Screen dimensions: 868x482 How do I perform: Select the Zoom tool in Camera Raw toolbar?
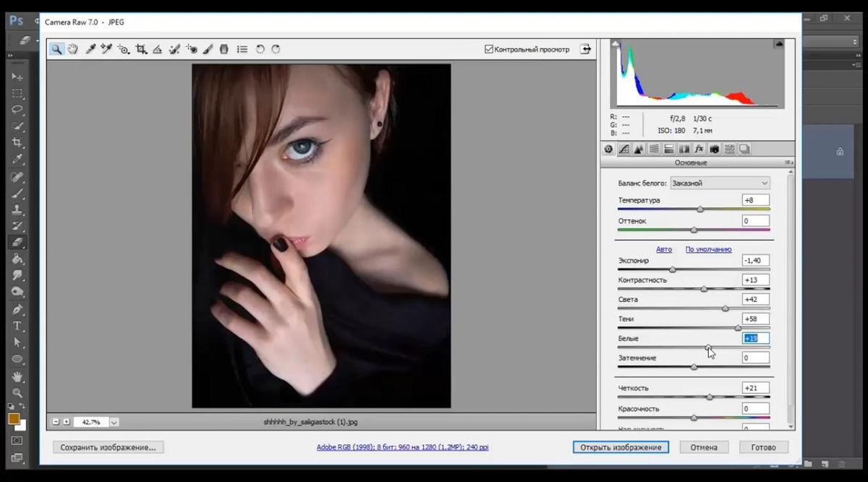pos(56,49)
